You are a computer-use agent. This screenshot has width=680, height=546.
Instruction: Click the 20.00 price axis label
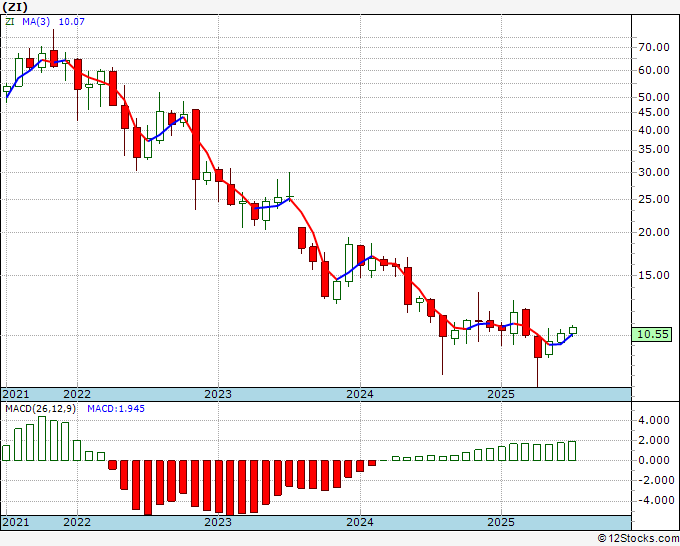pos(654,232)
